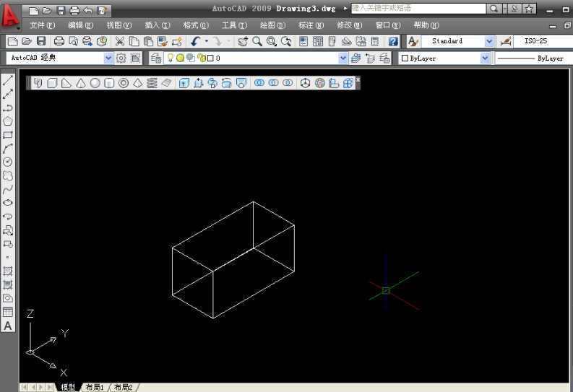Select the Wedge solid tool
The width and height of the screenshot is (573, 392).
click(x=66, y=83)
